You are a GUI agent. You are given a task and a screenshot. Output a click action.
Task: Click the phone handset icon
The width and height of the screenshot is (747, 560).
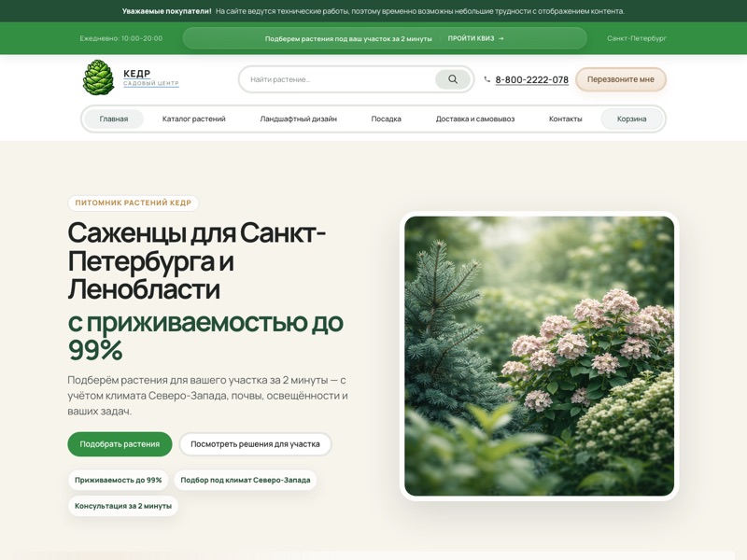tap(486, 79)
